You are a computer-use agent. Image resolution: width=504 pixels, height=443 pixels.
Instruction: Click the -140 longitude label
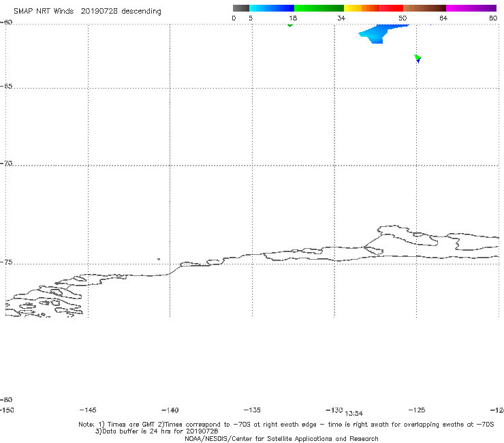coord(170,410)
